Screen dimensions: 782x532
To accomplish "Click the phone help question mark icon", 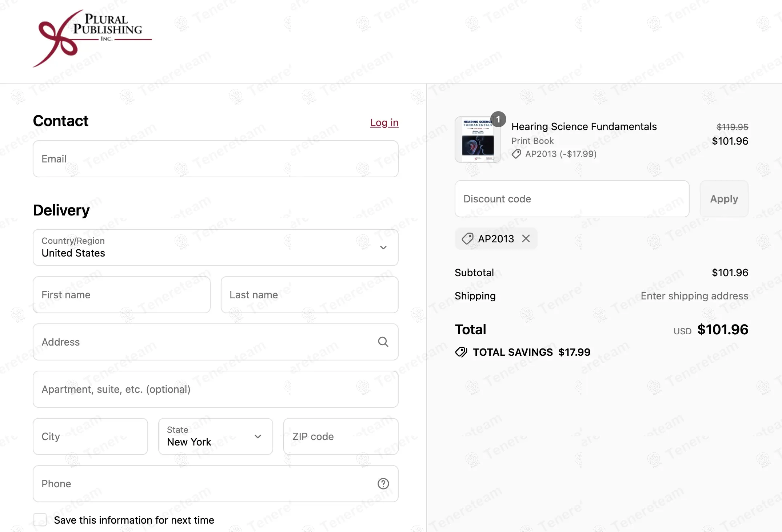I will coord(383,484).
